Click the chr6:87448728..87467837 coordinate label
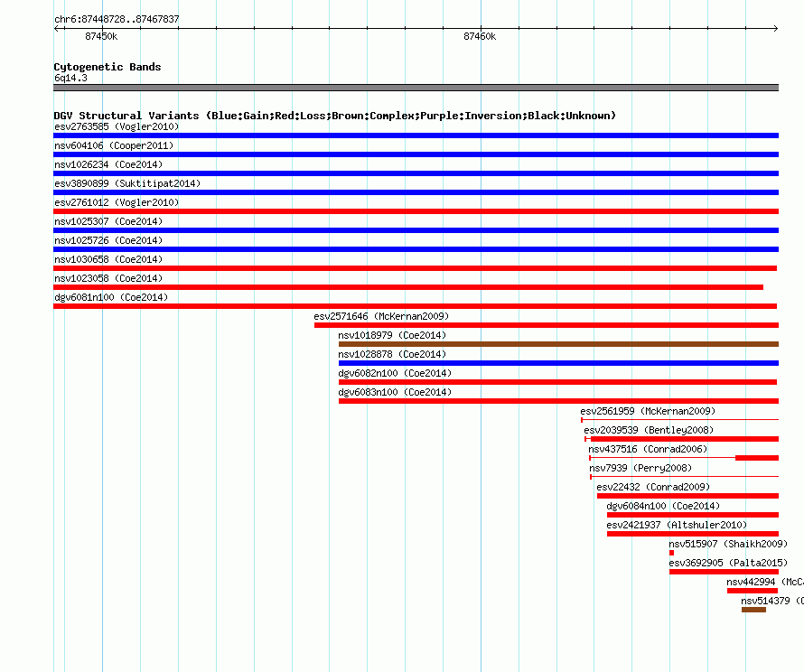 [x=117, y=19]
